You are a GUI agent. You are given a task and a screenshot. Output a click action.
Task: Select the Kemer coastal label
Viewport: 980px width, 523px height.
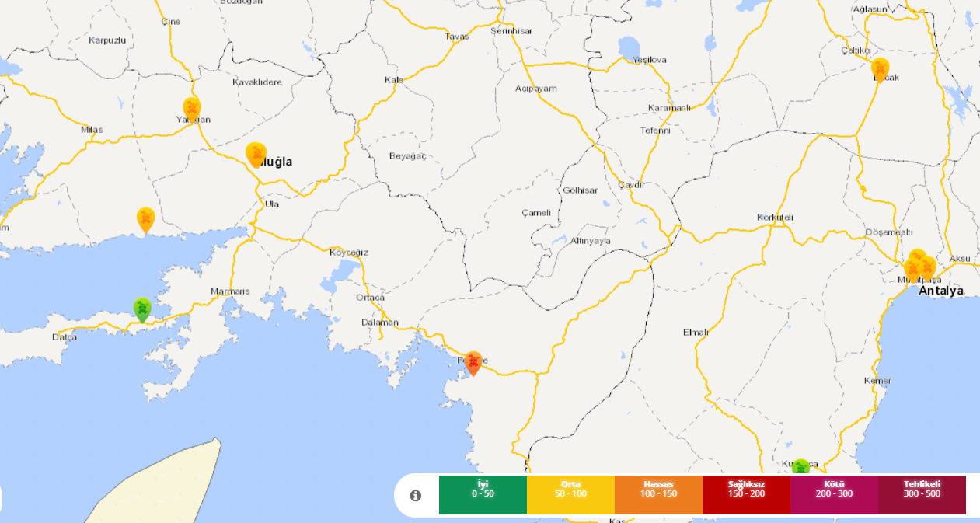tap(877, 380)
